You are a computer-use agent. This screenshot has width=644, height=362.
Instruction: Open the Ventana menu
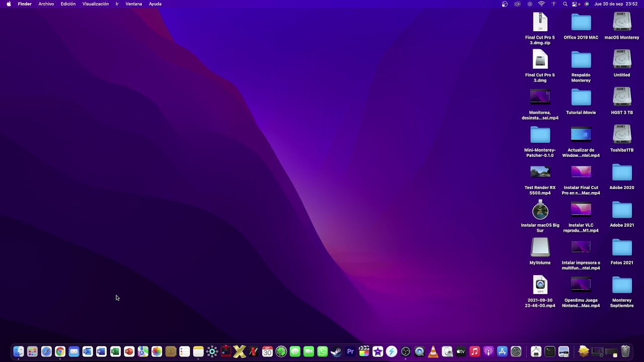coord(134,4)
